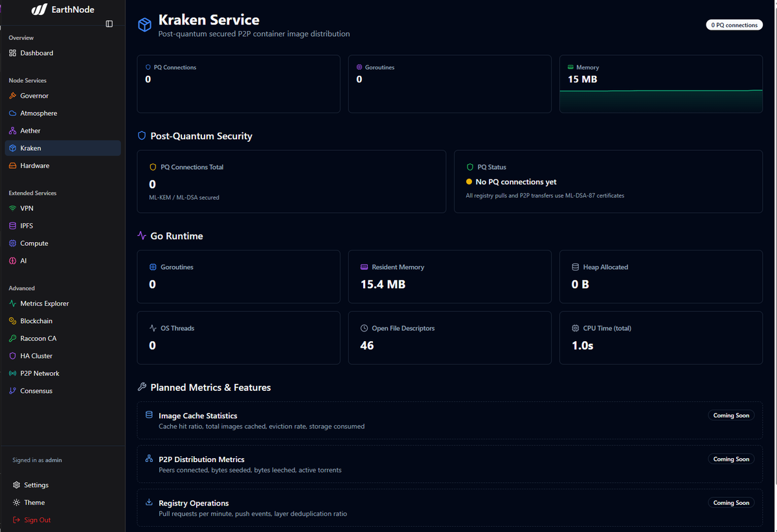Click the Consensus branch icon
The height and width of the screenshot is (532, 777).
[x=13, y=391]
